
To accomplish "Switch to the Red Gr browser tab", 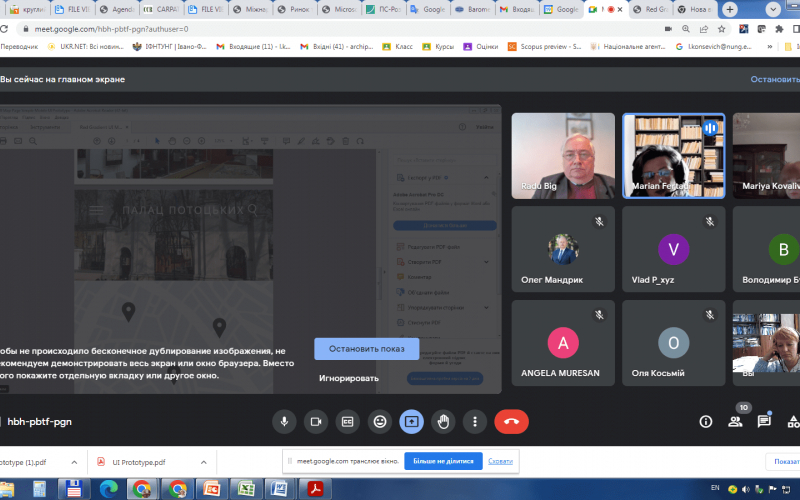I will click(651, 9).
